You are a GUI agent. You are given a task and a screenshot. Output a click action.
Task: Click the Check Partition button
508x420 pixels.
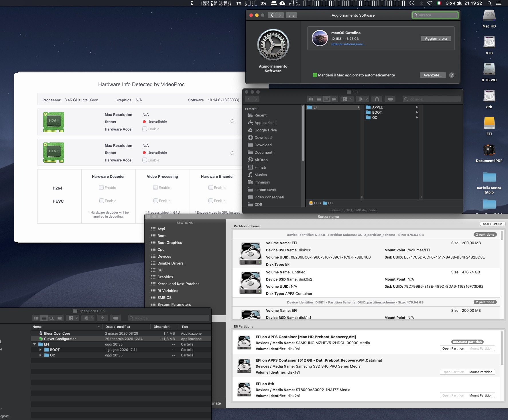coord(493,224)
